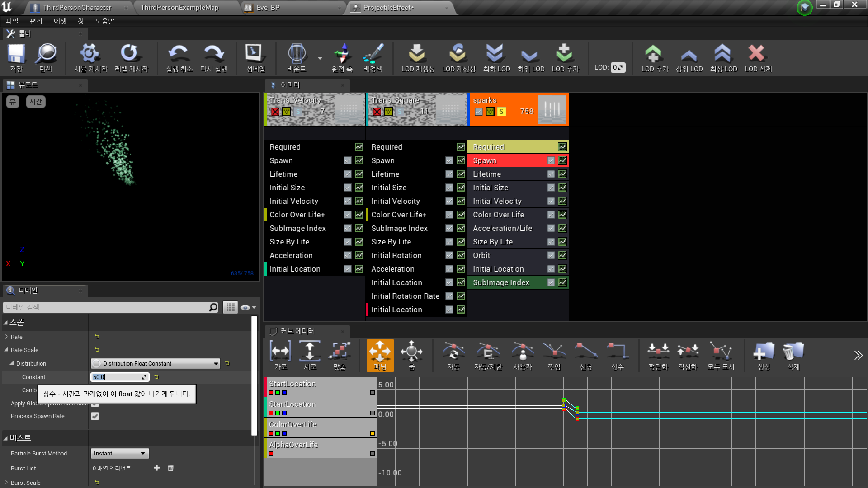Uncheck the Spawn module on Trans_Velocity emitter

point(347,160)
